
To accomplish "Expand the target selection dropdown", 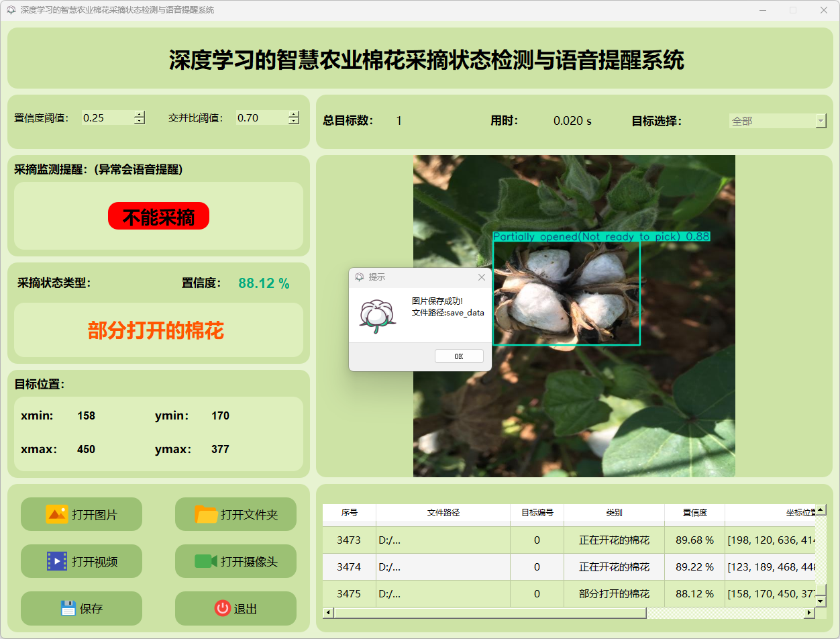I will pos(821,121).
